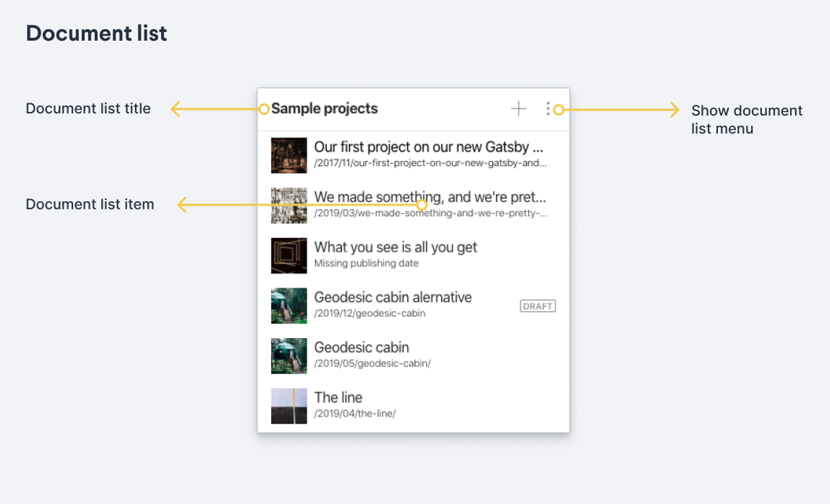Click the "Geodesic cabin alernative" thumbnail
The image size is (830, 504).
pyautogui.click(x=288, y=305)
